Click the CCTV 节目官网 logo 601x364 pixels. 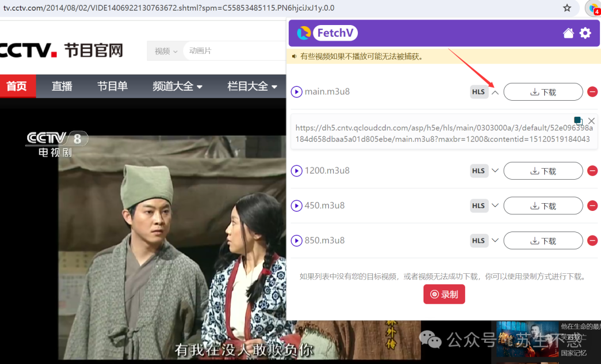coord(61,50)
